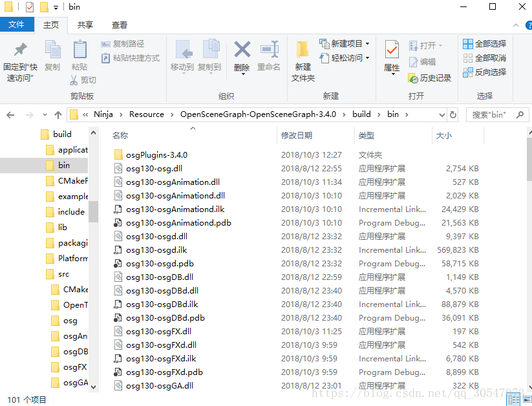This screenshot has width=532, height=406.
Task: Open Delete options dropdown arrow
Action: tap(243, 74)
